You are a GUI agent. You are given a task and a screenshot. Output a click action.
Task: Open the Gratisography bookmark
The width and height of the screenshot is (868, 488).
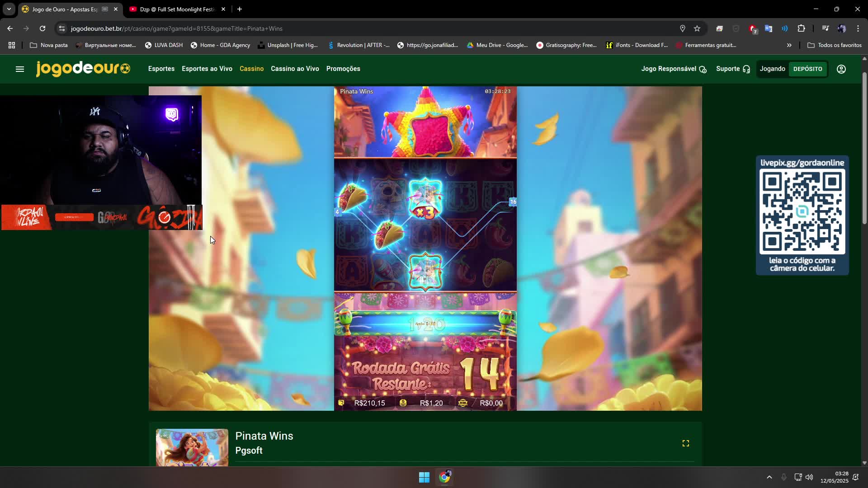[566, 45]
